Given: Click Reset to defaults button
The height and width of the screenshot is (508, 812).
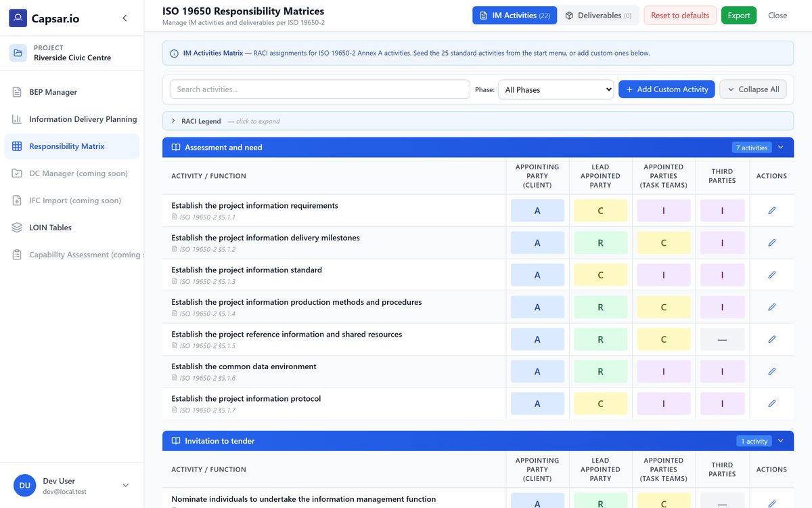Looking at the screenshot, I should [x=680, y=16].
